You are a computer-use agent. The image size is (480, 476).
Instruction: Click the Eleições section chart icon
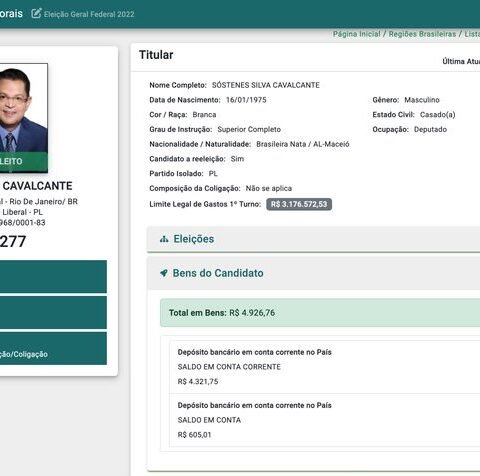164,239
